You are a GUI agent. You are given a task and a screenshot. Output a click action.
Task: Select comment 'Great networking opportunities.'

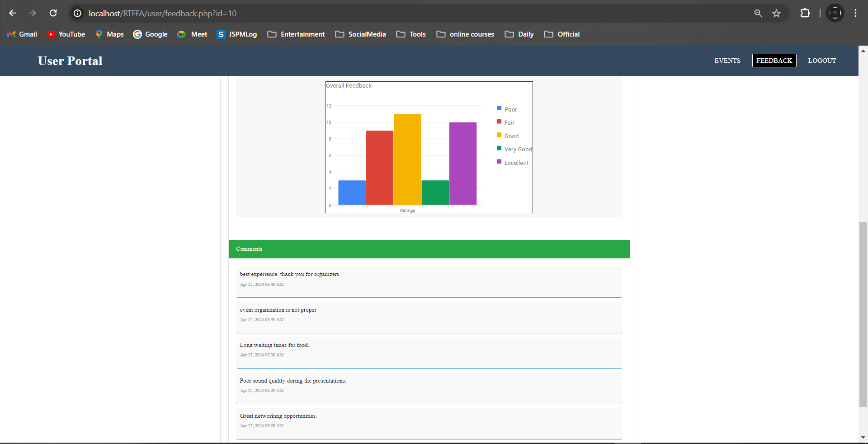pyautogui.click(x=278, y=416)
